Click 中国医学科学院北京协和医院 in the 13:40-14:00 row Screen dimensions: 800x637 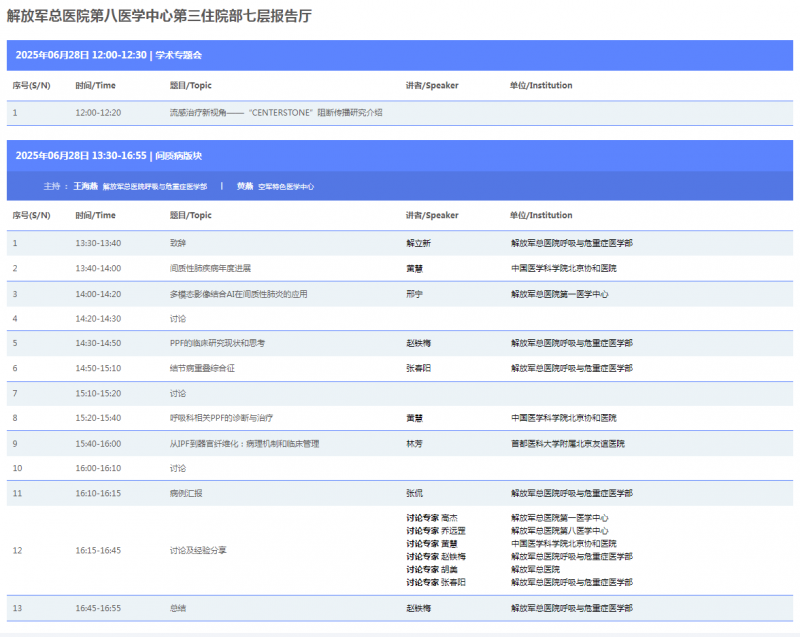[564, 268]
